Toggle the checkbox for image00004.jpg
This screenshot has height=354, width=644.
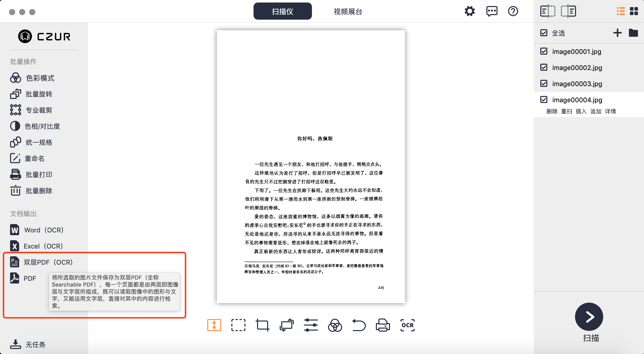pyautogui.click(x=544, y=99)
